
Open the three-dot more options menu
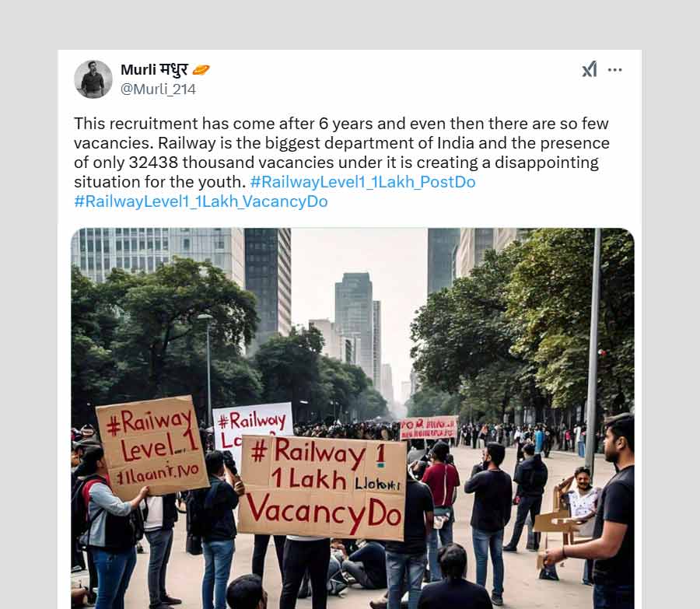pos(615,70)
